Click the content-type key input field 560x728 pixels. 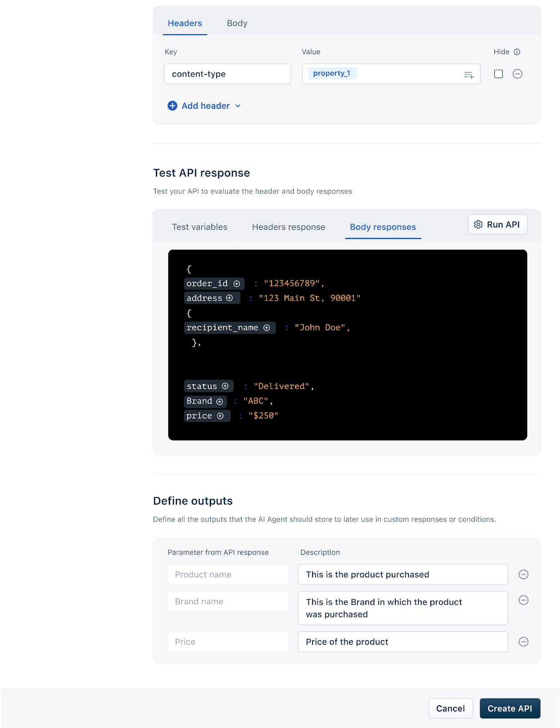(x=227, y=74)
